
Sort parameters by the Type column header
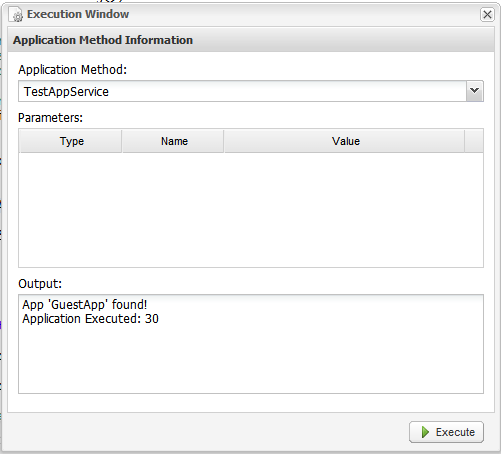click(71, 141)
